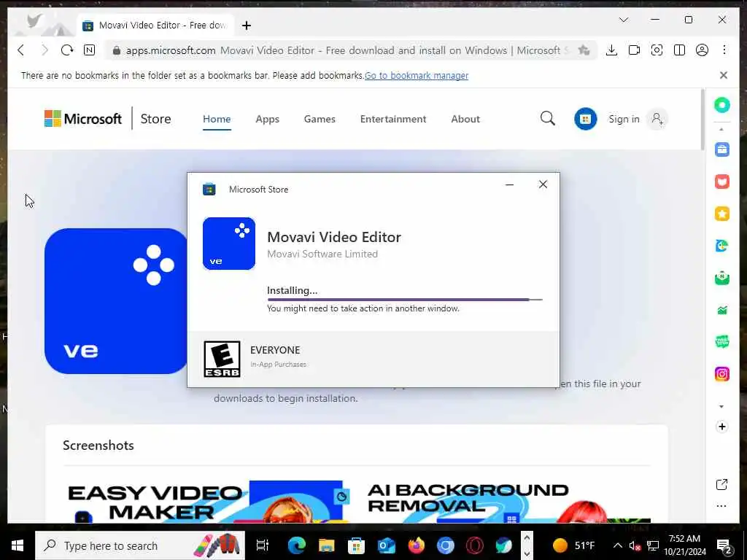
Task: Select the Entertainment nav item
Action: click(393, 119)
